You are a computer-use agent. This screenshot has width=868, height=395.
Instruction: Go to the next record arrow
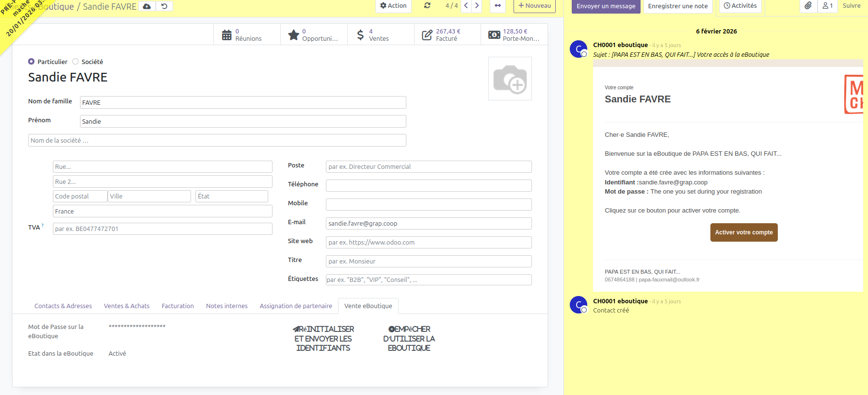(x=477, y=6)
